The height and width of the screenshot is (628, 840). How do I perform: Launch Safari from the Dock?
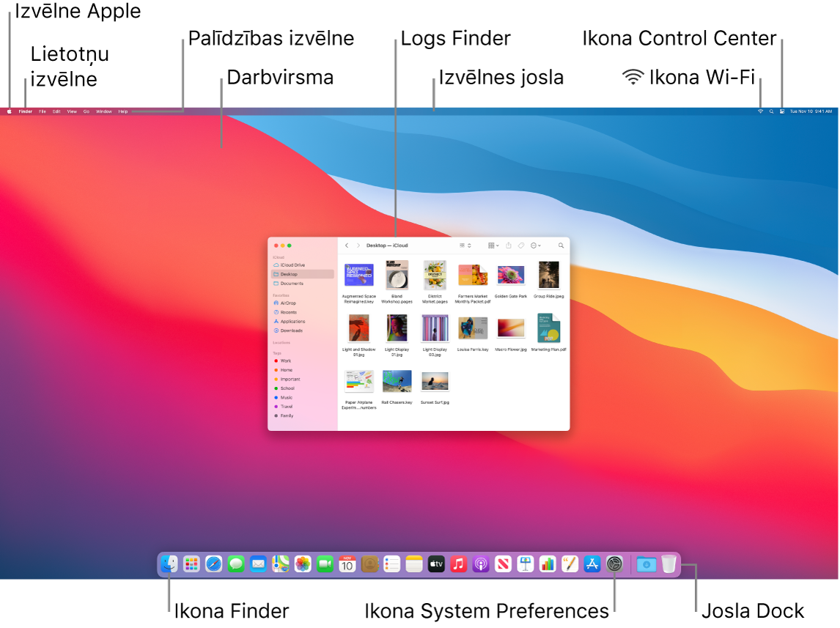point(214,564)
